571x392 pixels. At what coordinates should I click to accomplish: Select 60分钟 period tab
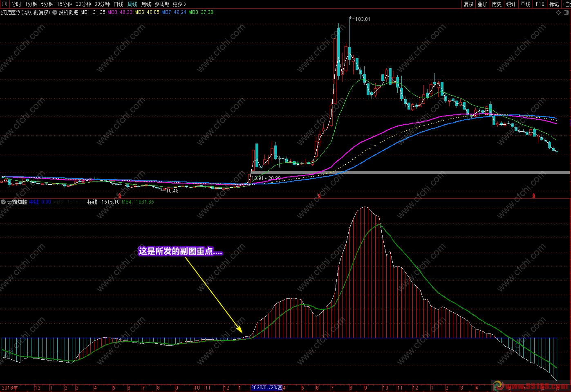pyautogui.click(x=102, y=4)
